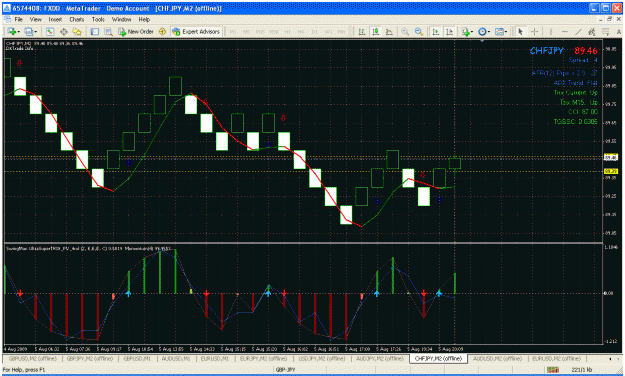Image resolution: width=625 pixels, height=376 pixels.
Task: Click the connection status bars indicator
Action: click(552, 370)
